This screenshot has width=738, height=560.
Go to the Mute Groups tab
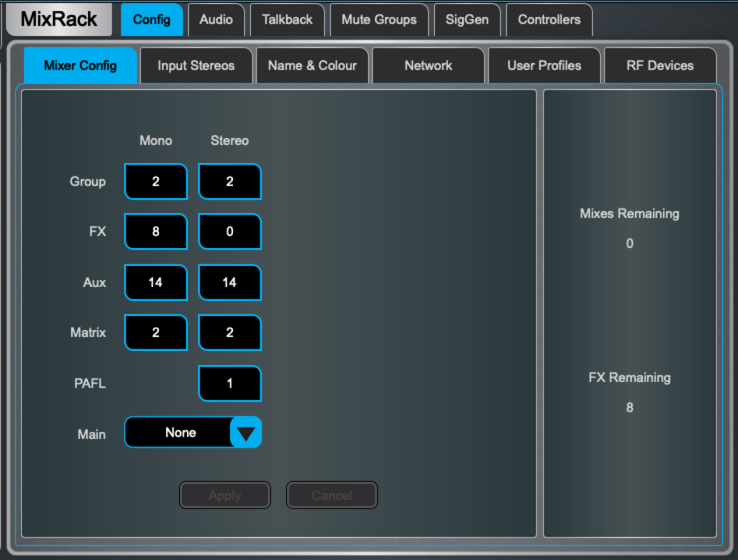tap(379, 19)
